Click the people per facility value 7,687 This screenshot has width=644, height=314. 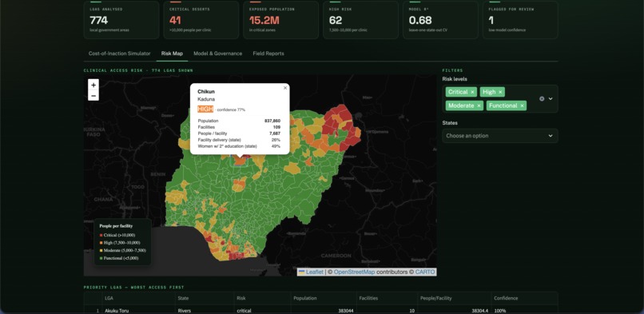click(x=275, y=133)
